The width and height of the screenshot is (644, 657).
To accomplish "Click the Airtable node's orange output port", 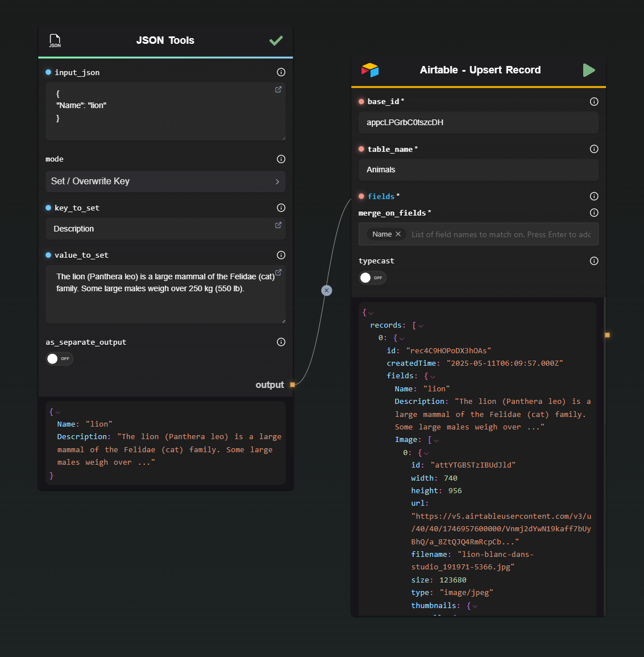I will pyautogui.click(x=607, y=335).
